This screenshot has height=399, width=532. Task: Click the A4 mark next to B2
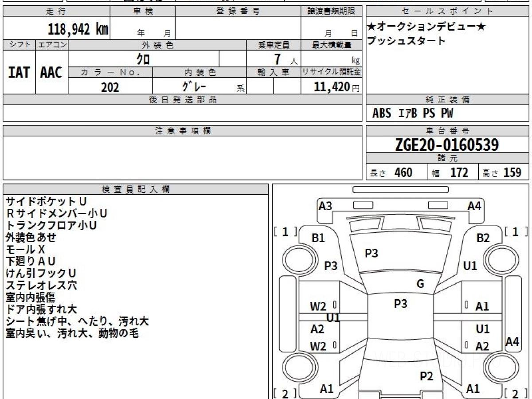pos(474,206)
